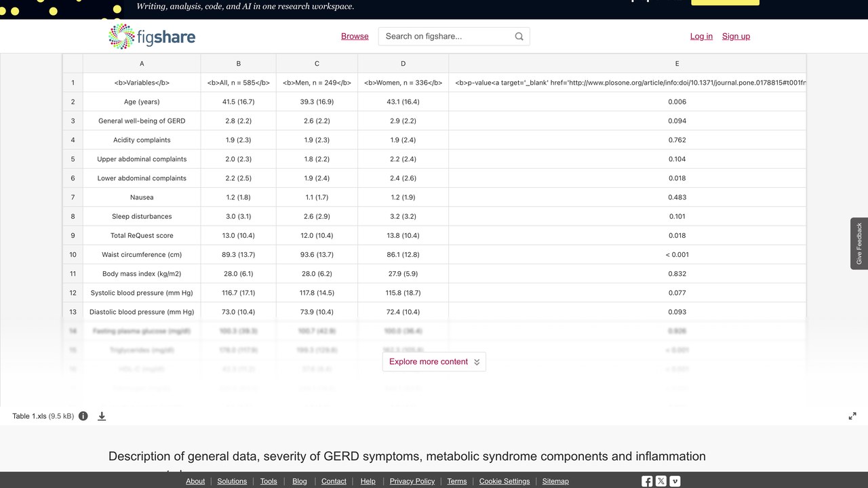Open the Tools footer link
The width and height of the screenshot is (868, 488).
269,481
